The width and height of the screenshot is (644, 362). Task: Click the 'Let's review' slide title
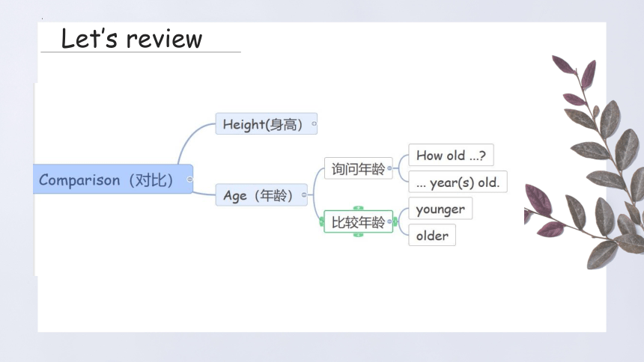tap(132, 39)
